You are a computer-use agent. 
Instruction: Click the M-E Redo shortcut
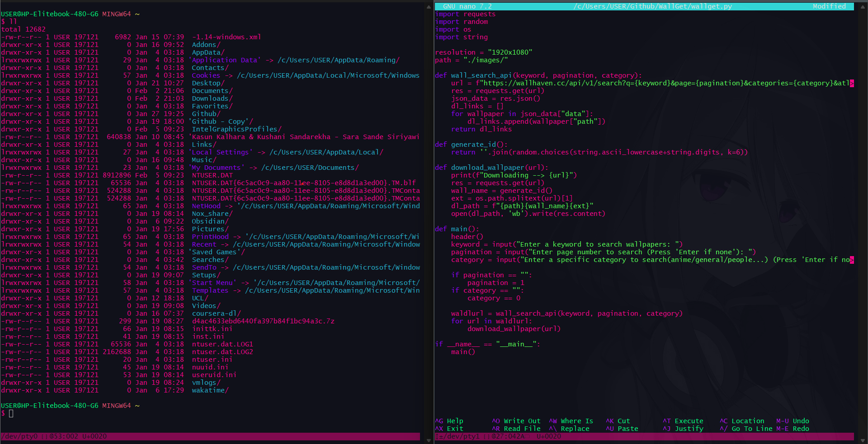(793, 429)
